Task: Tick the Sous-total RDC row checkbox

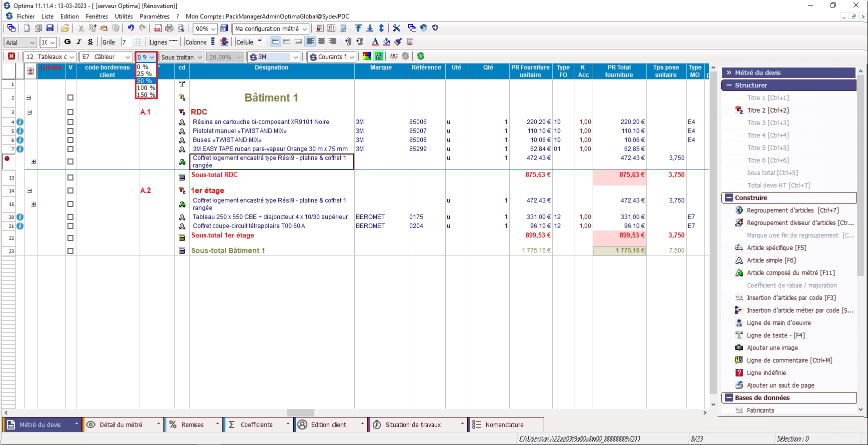Action: [70, 177]
